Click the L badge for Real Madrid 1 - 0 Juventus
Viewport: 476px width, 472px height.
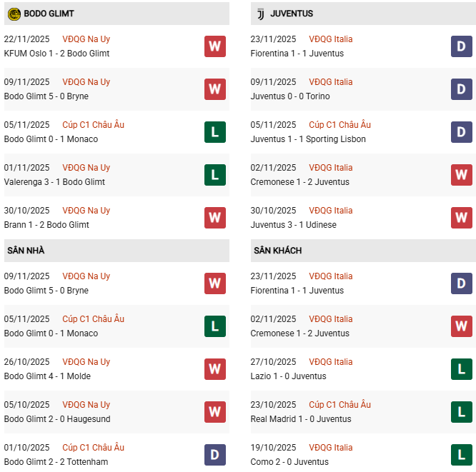tap(461, 412)
